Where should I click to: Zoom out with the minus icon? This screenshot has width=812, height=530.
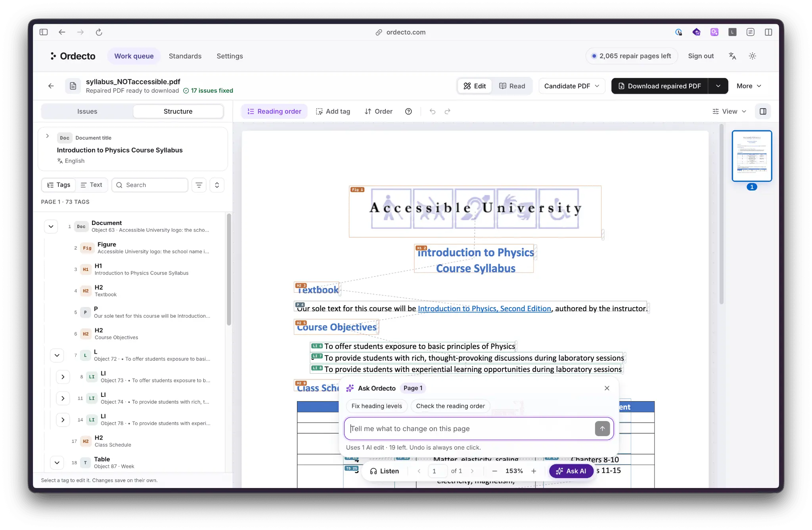pyautogui.click(x=494, y=471)
